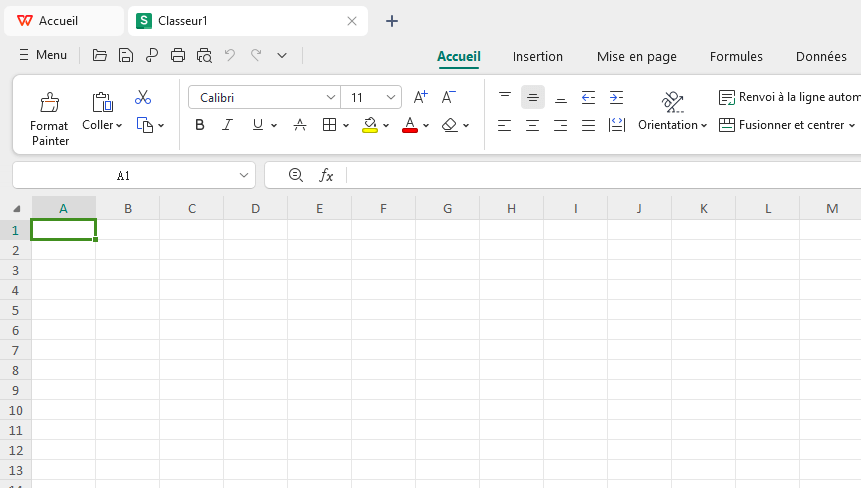
Task: Expand underline style options
Action: [274, 126]
